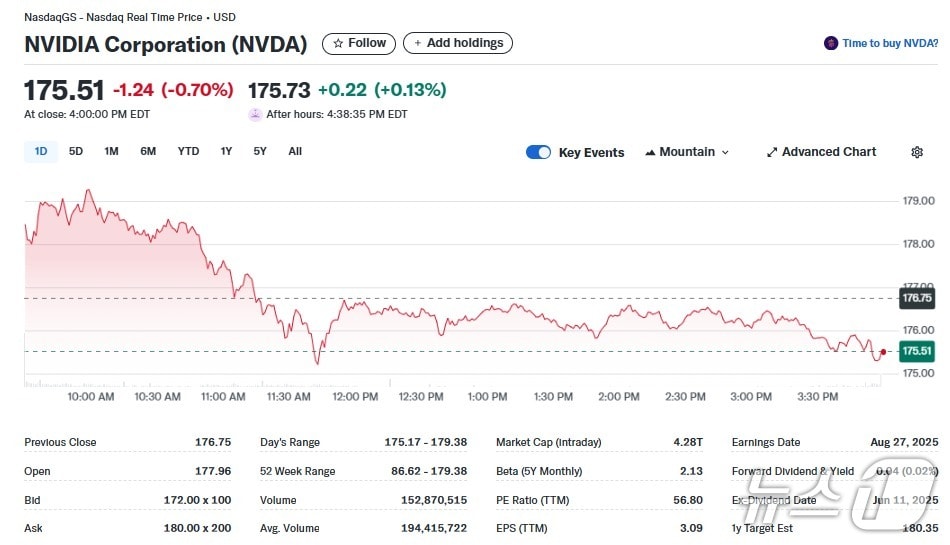Screen dimensions: 950x545
Task: Click the Advanced Chart expand icon
Action: click(772, 152)
